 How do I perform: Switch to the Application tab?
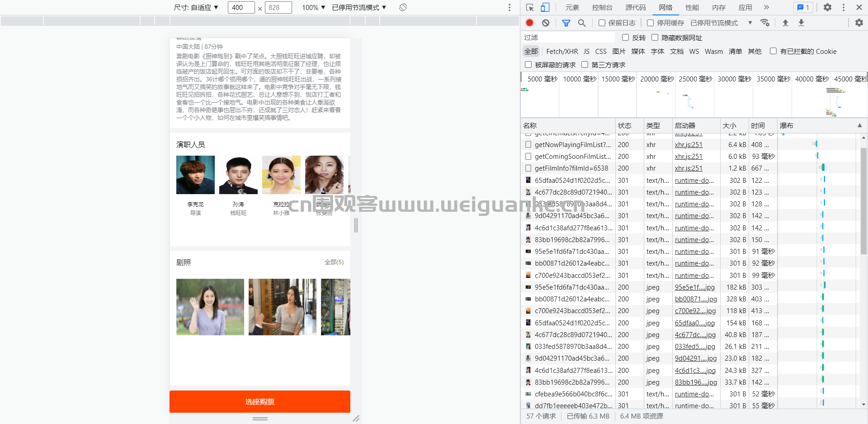[x=745, y=7]
